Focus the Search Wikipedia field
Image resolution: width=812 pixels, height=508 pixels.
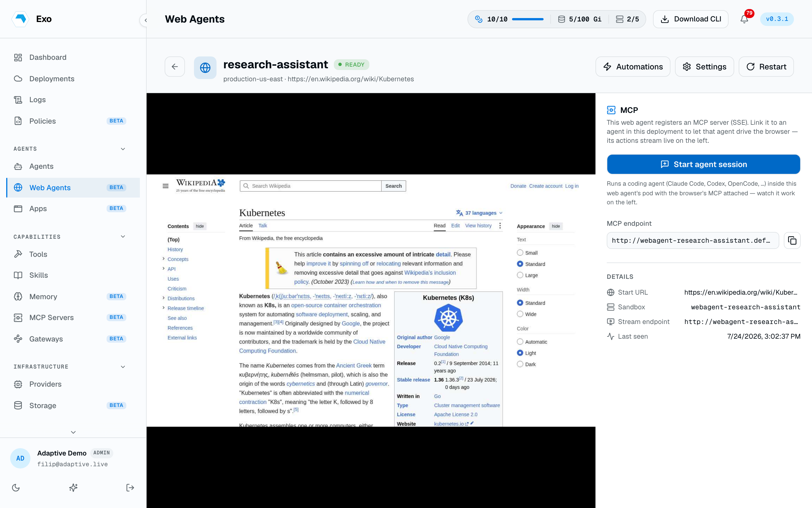(311, 186)
